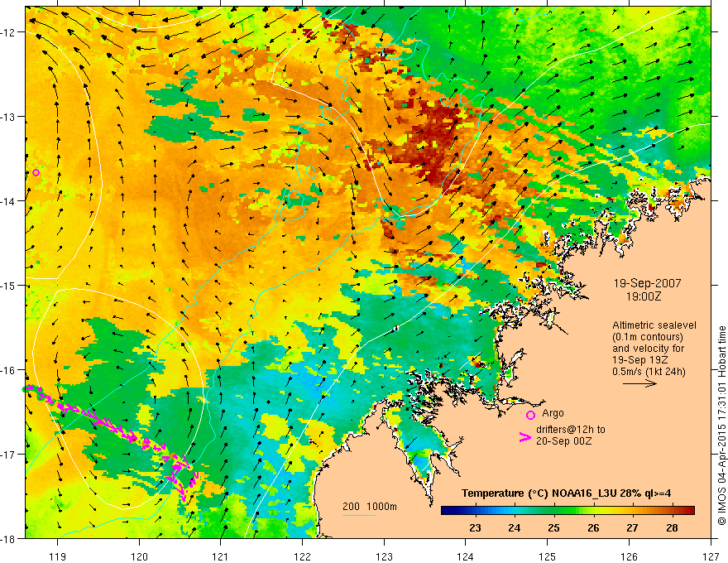Click the '23' color bar tick label
This screenshot has width=728, height=563.
(x=475, y=527)
